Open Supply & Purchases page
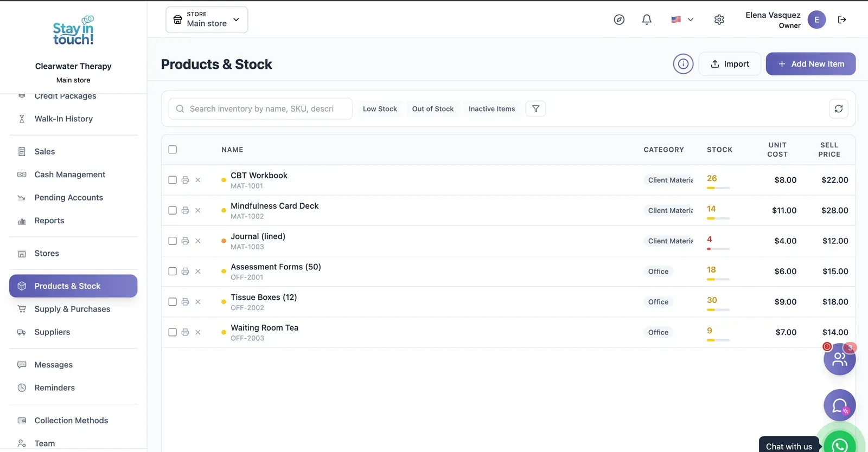 tap(73, 309)
